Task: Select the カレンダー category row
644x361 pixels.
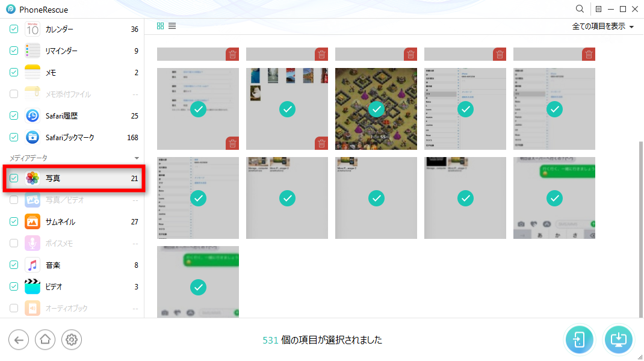Action: point(72,29)
